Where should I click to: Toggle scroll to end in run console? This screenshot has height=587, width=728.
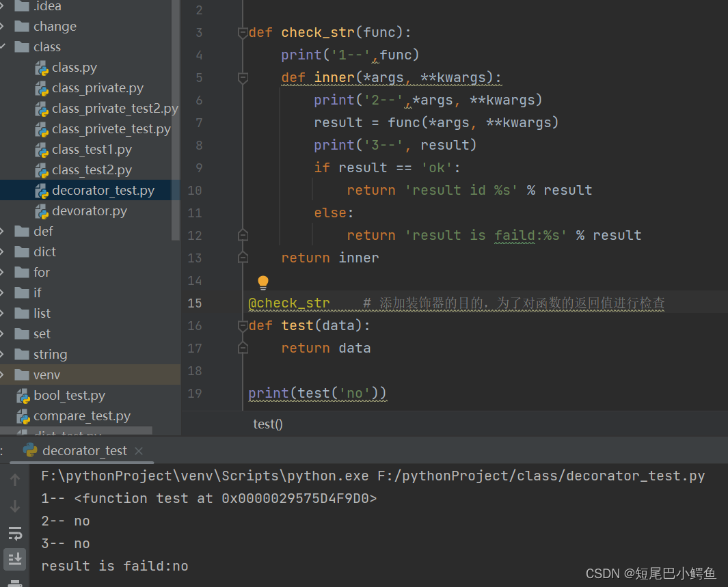[15, 560]
